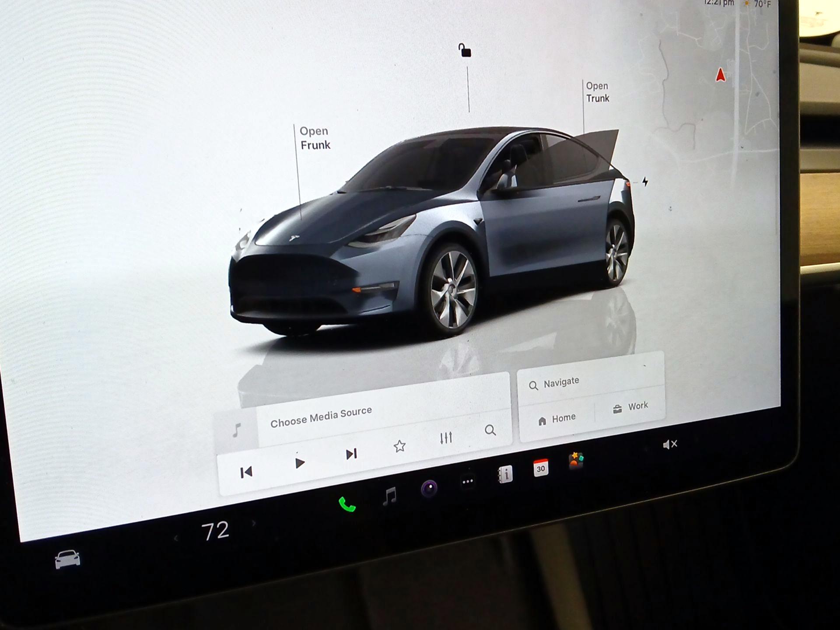Increase cabin temperature with right arrow
840x630 pixels.
[x=254, y=523]
